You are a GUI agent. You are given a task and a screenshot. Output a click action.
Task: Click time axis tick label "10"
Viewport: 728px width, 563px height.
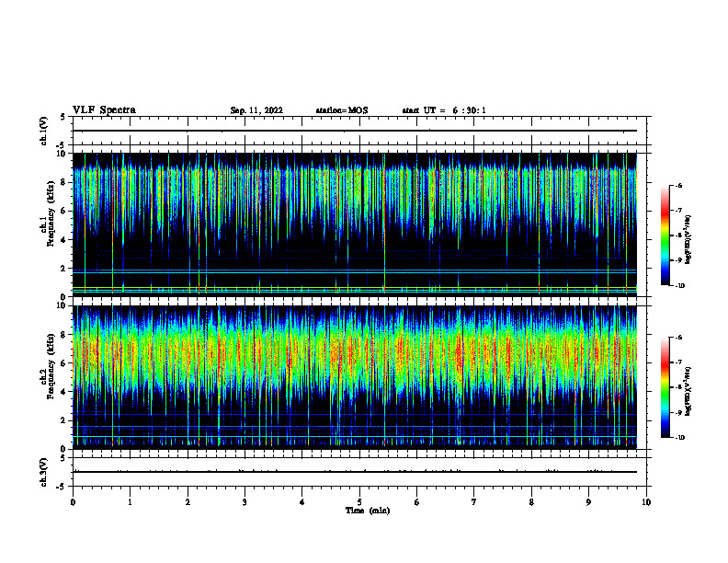pos(646,502)
